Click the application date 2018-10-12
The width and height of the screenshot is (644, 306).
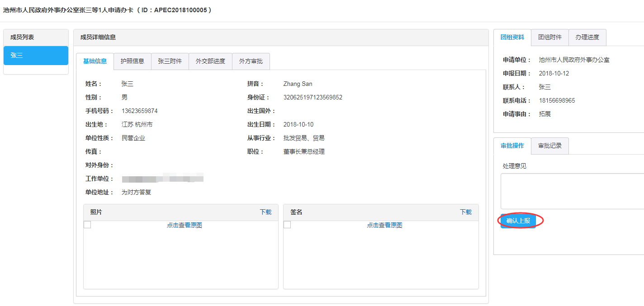554,73
